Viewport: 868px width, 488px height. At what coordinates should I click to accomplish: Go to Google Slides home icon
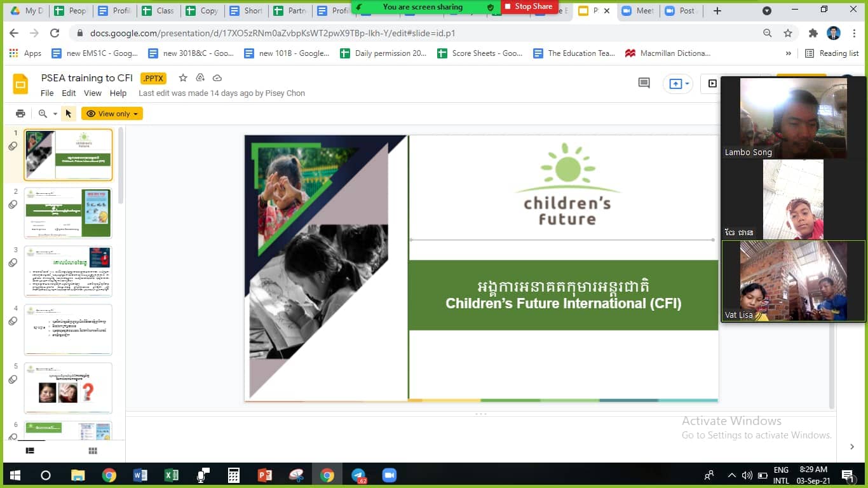point(20,84)
